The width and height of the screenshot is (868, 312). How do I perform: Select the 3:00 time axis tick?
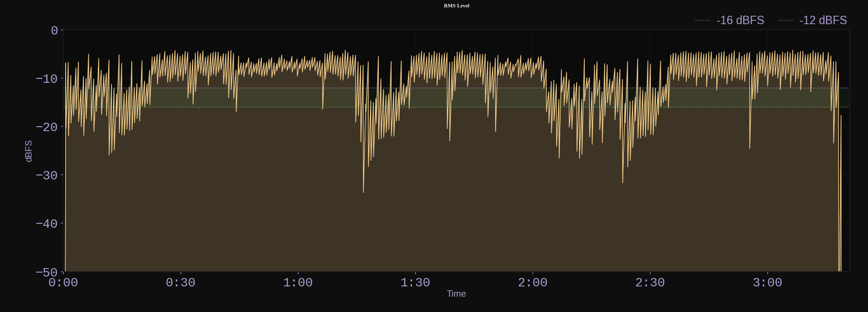767,283
